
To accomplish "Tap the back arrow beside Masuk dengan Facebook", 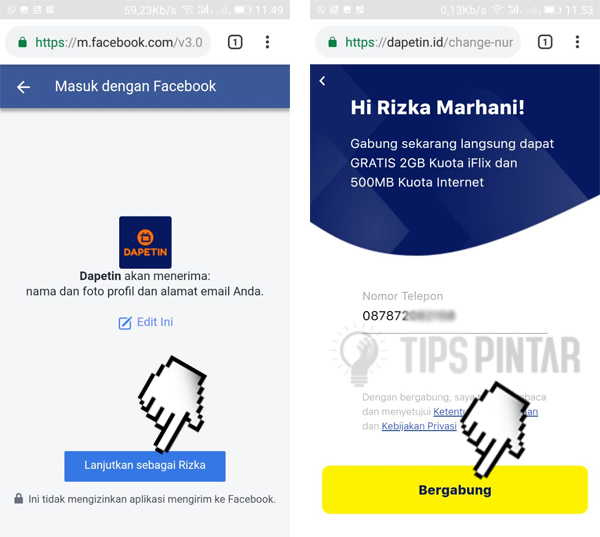I will click(x=23, y=87).
